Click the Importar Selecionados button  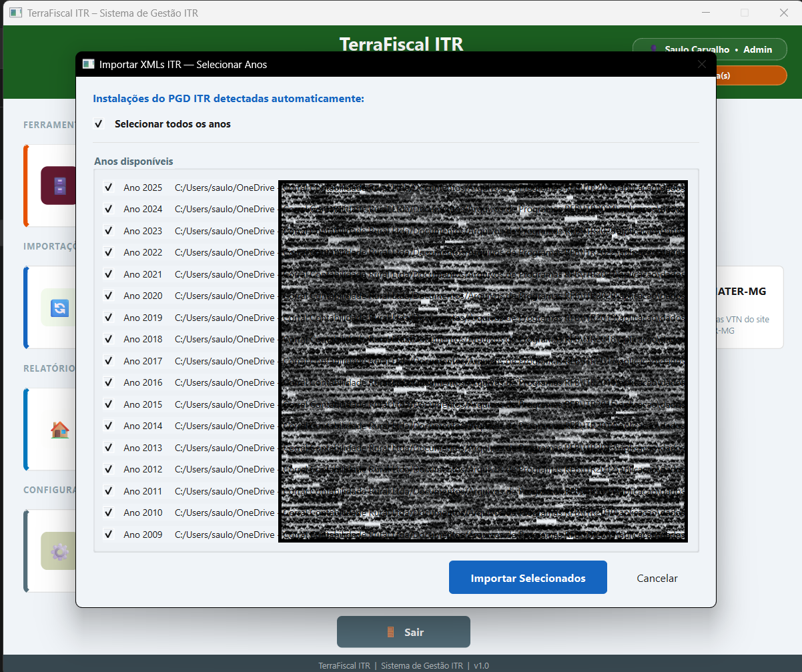(528, 578)
